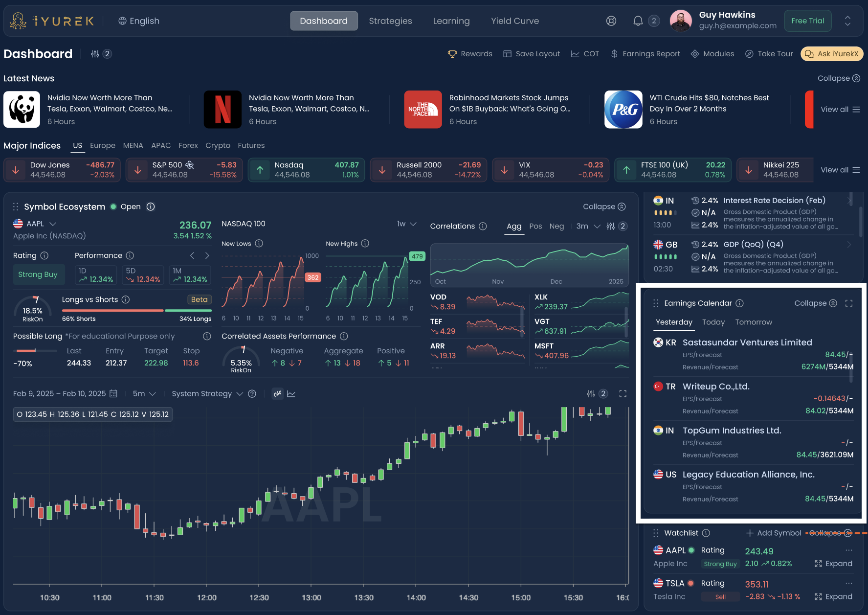The width and height of the screenshot is (868, 615).
Task: Click the Correlations info icon
Action: tap(483, 226)
